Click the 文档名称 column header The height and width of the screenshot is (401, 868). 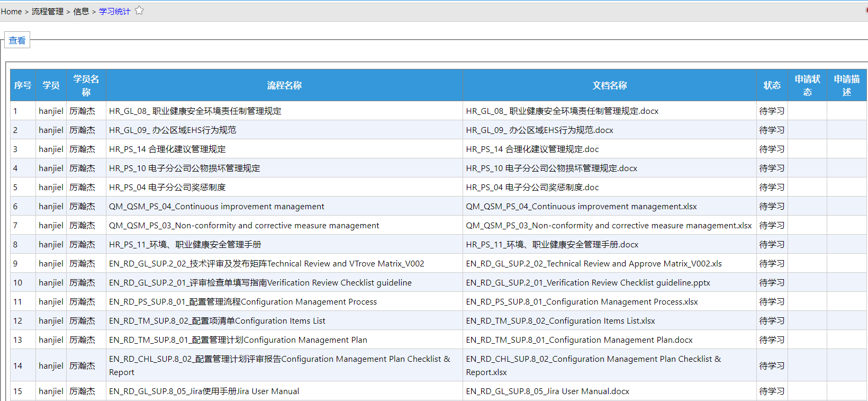coord(610,85)
